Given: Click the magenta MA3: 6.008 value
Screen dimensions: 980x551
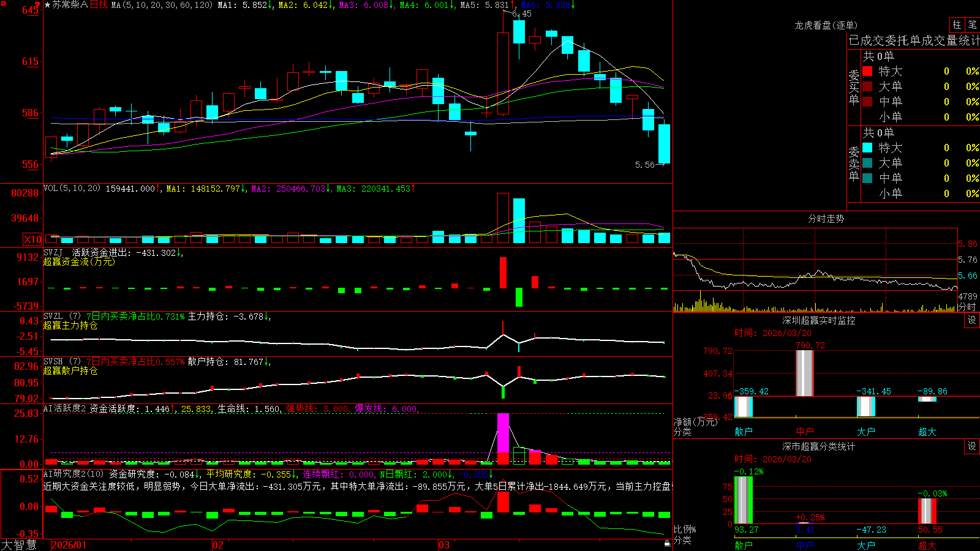Looking at the screenshot, I should click(366, 5).
